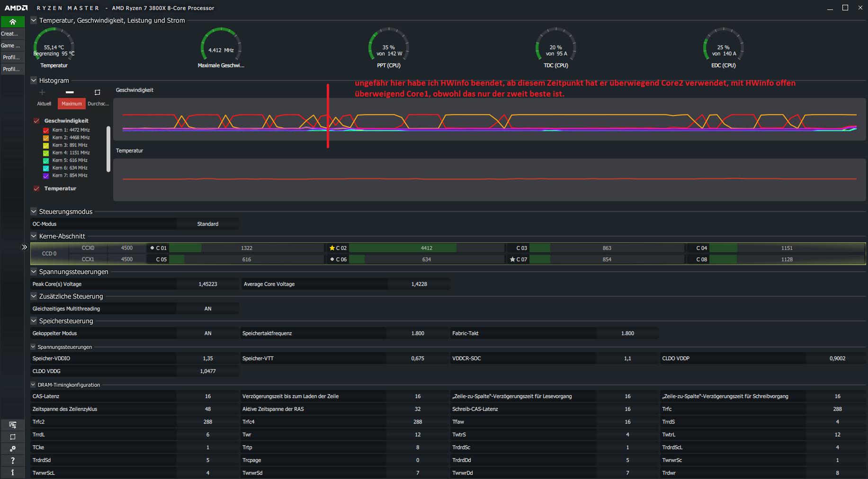Click the AMD logo in title bar
868x479 pixels.
pos(16,8)
